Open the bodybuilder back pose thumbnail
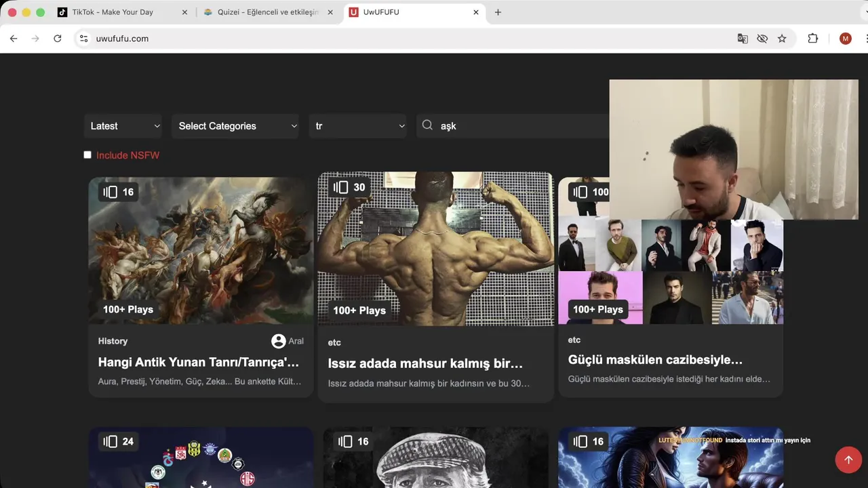 tap(435, 249)
